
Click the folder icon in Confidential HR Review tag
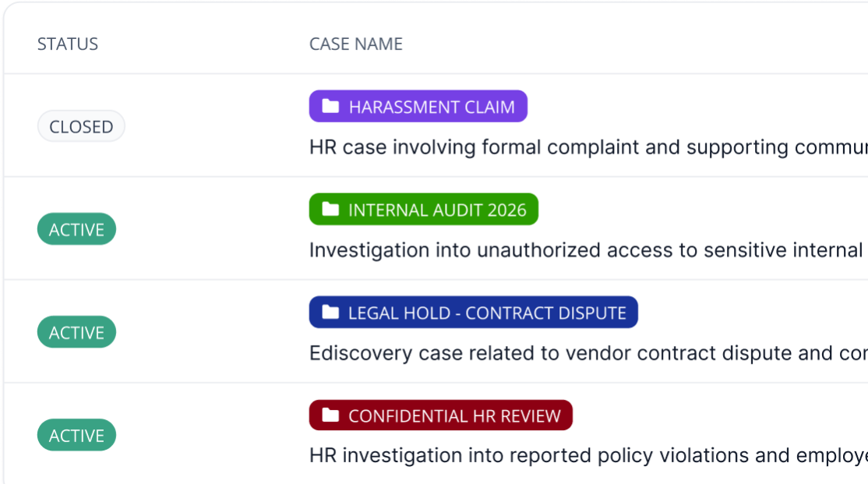(x=330, y=415)
